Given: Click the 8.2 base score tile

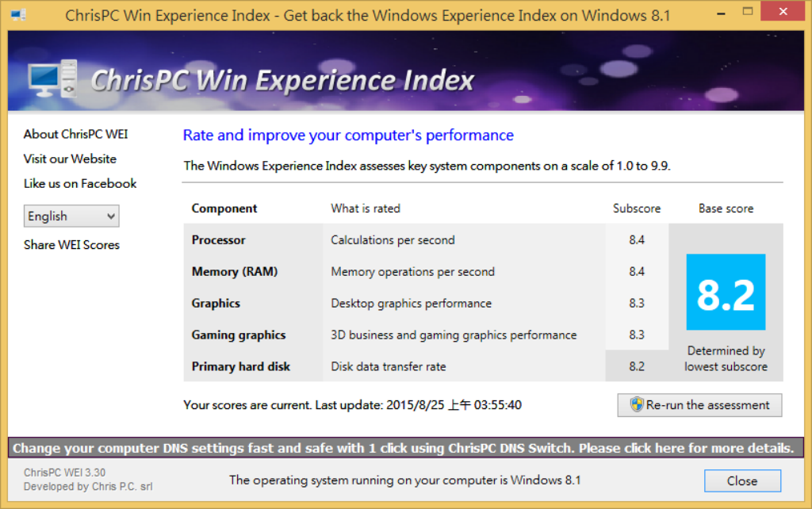Looking at the screenshot, I should (726, 292).
